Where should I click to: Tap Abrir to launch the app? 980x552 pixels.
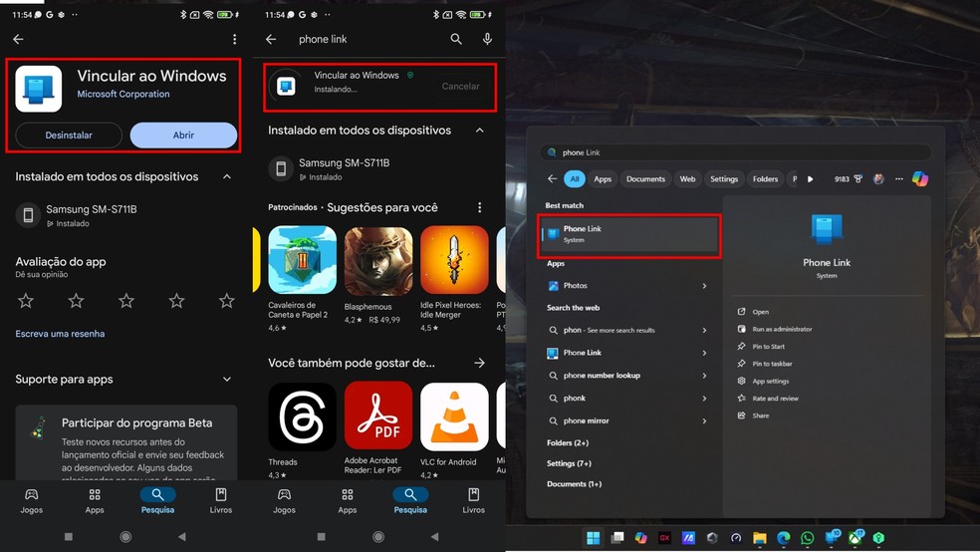pyautogui.click(x=183, y=136)
